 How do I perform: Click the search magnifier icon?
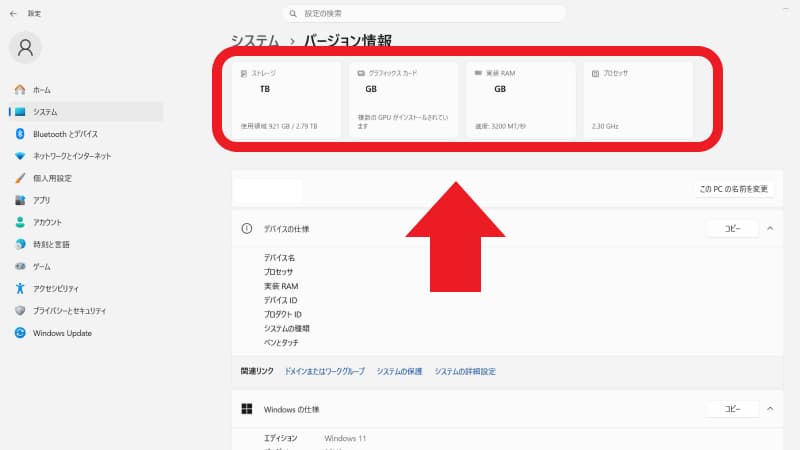(x=293, y=14)
